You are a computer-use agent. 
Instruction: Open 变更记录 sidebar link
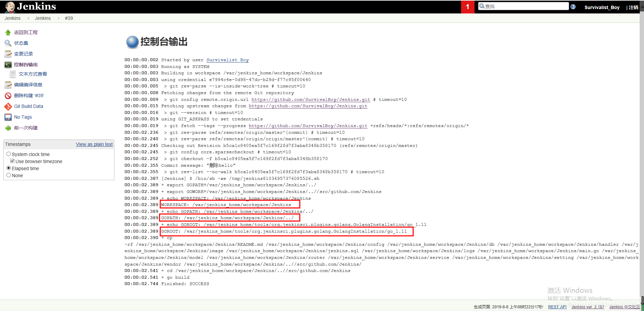coord(24,54)
